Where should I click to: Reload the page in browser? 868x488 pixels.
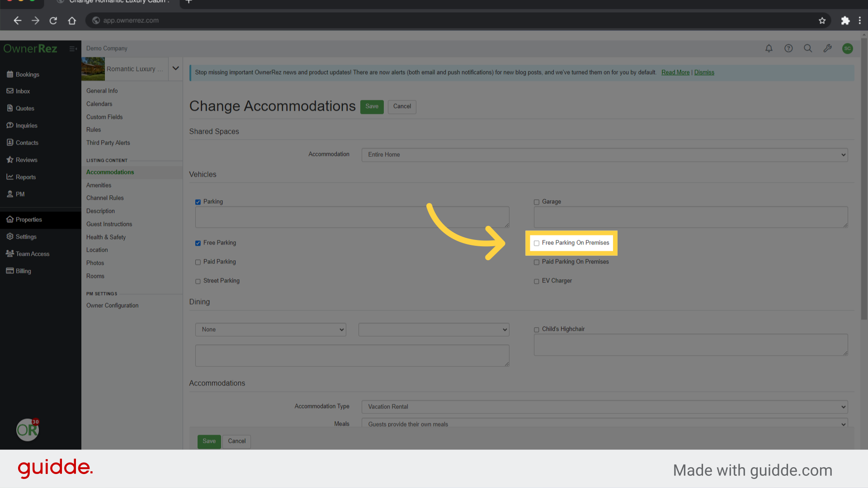[53, 20]
